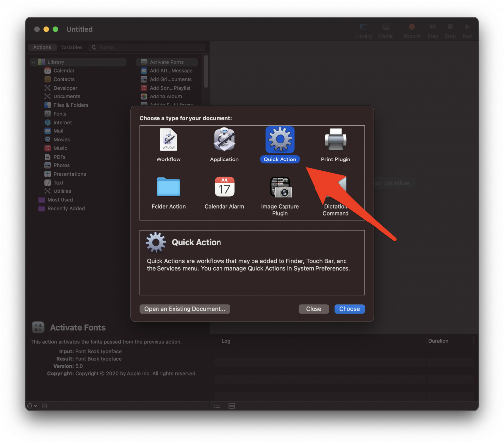
Task: Click the blue Choose button
Action: pyautogui.click(x=349, y=309)
